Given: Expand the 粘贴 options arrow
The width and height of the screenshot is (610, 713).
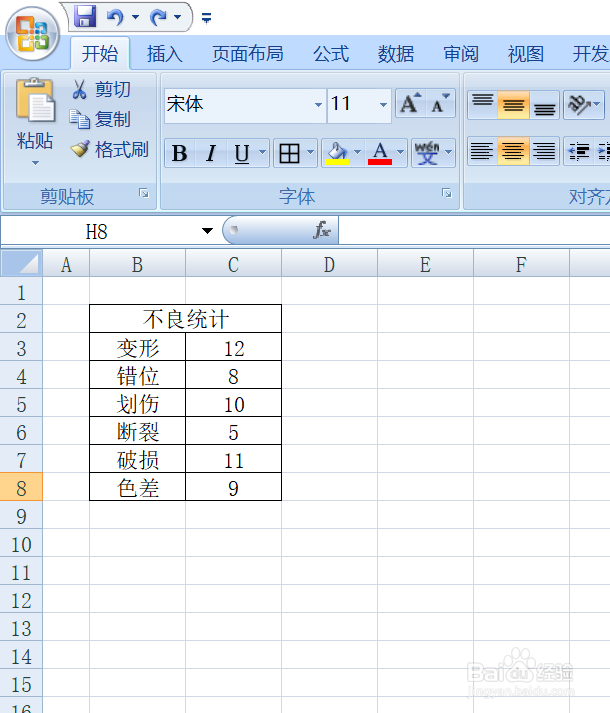Looking at the screenshot, I should pyautogui.click(x=35, y=163).
